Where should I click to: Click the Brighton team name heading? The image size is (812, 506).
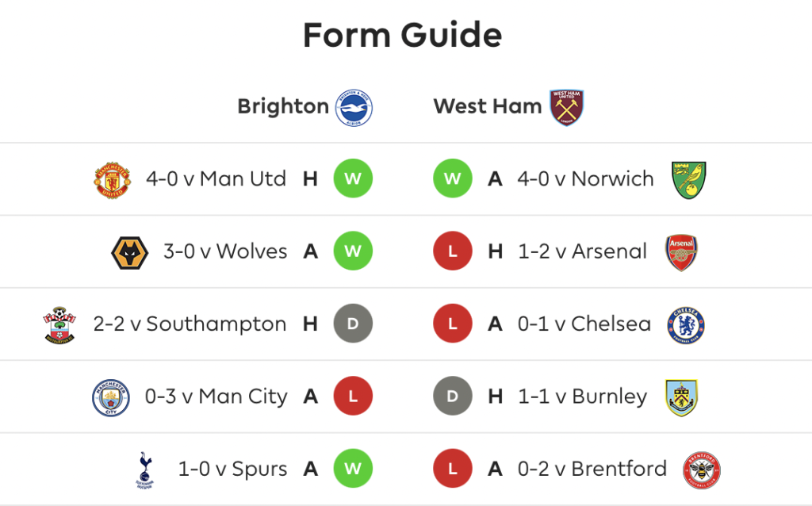tap(283, 106)
